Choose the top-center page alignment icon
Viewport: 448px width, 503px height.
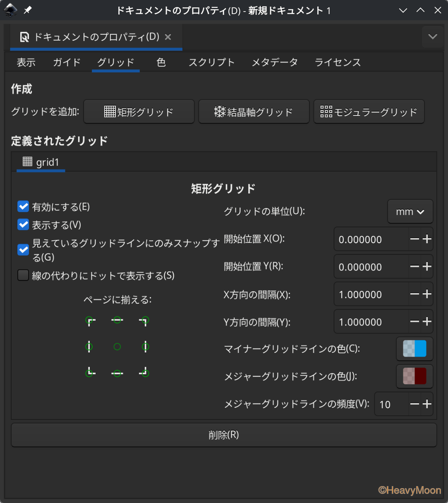(x=117, y=321)
